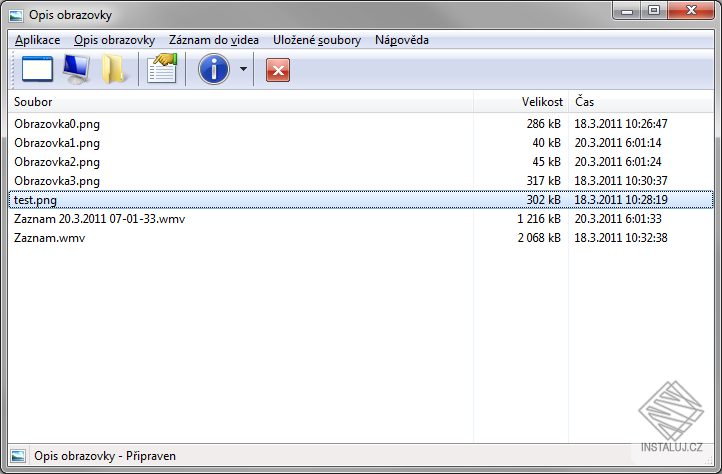Screen dimensions: 722x474
Task: Click the 286 kB size value
Action: [x=543, y=124]
